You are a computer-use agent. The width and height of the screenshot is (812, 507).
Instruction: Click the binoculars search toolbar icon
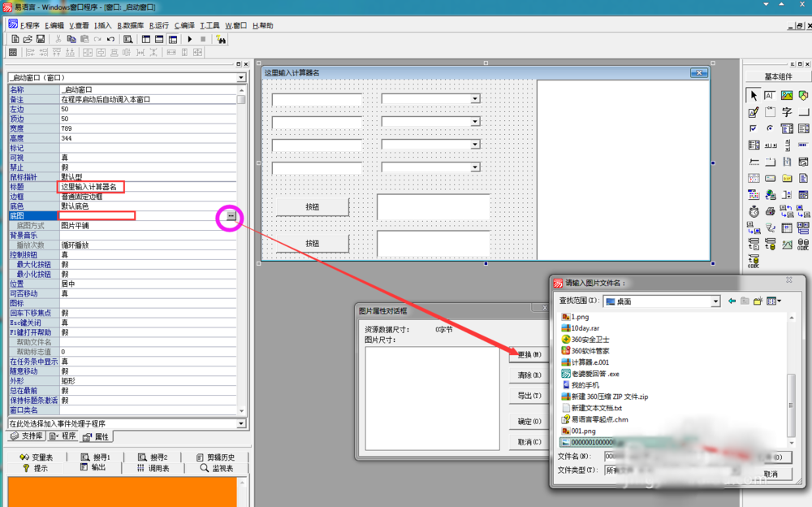click(218, 39)
